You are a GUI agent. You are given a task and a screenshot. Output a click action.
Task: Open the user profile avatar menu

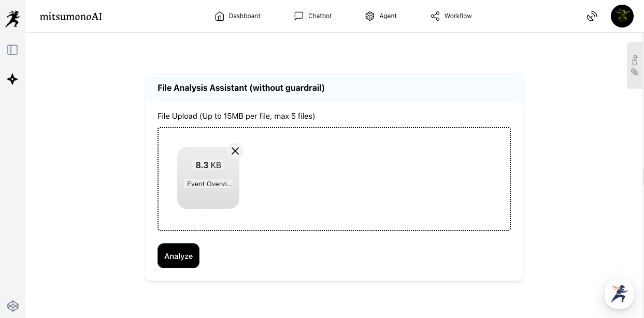(622, 16)
